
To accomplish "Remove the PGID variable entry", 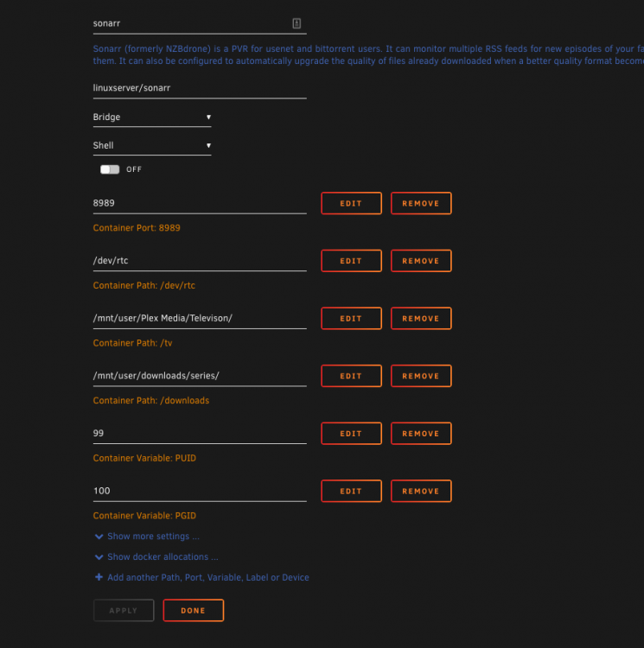I will tap(421, 491).
